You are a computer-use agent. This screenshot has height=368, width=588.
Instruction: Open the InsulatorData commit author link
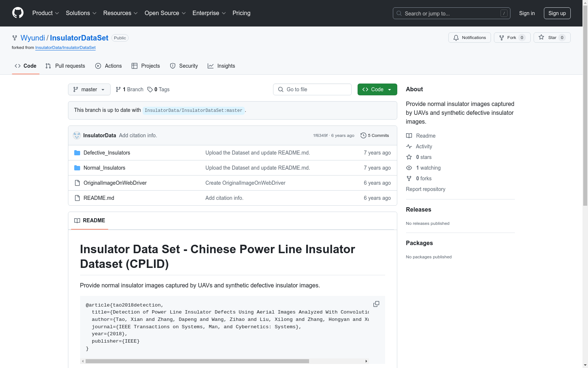(100, 135)
